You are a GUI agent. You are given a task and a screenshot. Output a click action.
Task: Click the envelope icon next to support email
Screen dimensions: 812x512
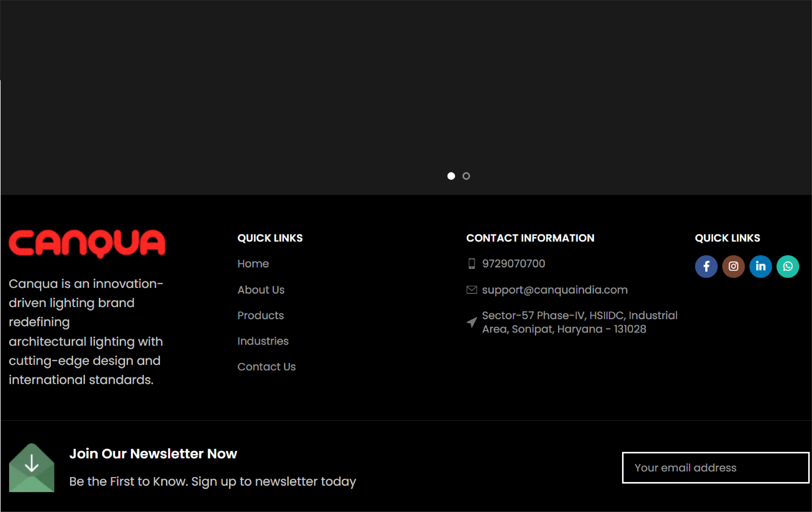pos(471,290)
